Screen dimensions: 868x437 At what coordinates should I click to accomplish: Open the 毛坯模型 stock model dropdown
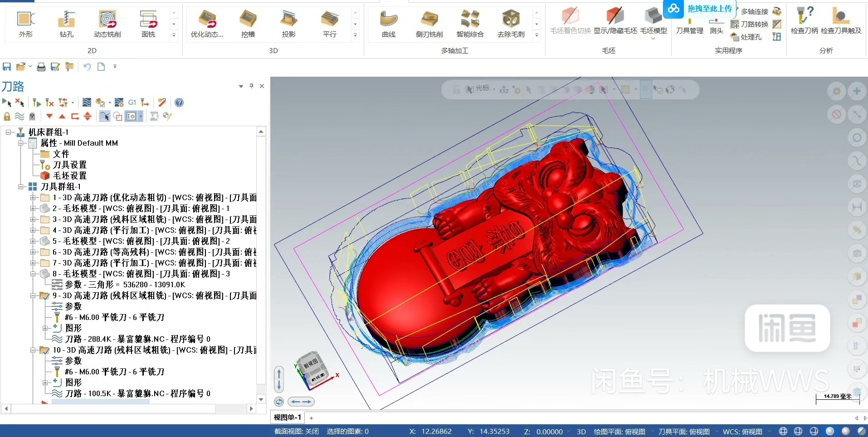[x=653, y=39]
